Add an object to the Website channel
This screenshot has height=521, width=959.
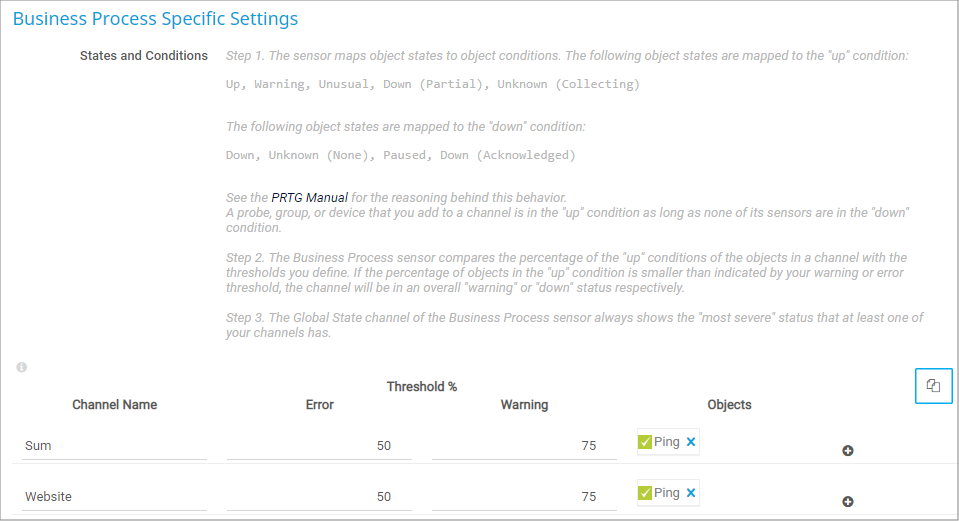pyautogui.click(x=847, y=502)
